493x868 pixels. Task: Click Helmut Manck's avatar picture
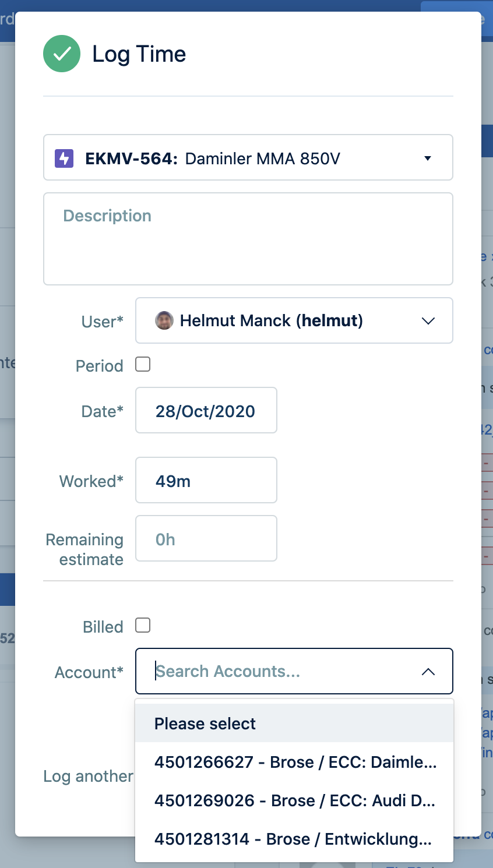pos(164,320)
